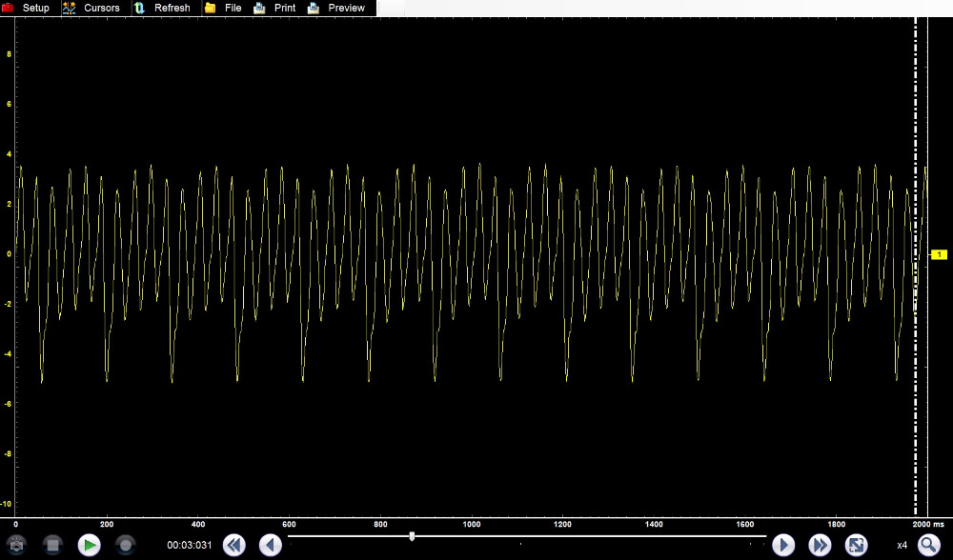Start playback with green play button
Image resolution: width=953 pixels, height=560 pixels.
(90, 545)
